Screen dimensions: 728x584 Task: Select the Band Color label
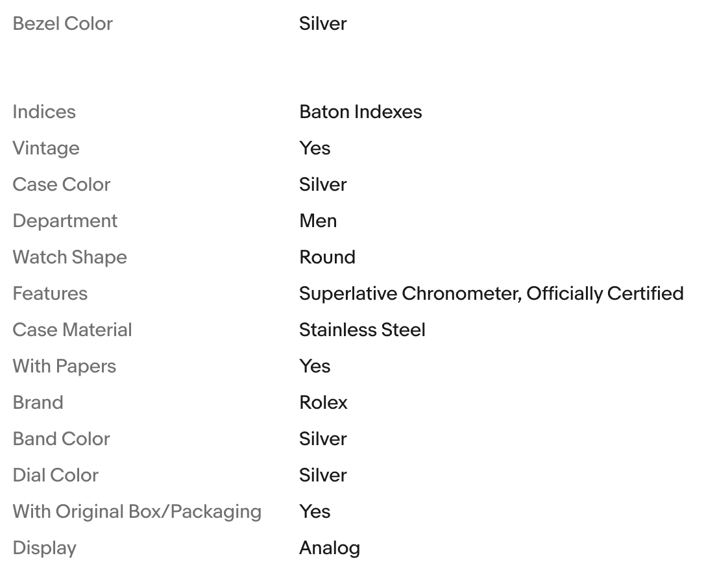(x=62, y=439)
